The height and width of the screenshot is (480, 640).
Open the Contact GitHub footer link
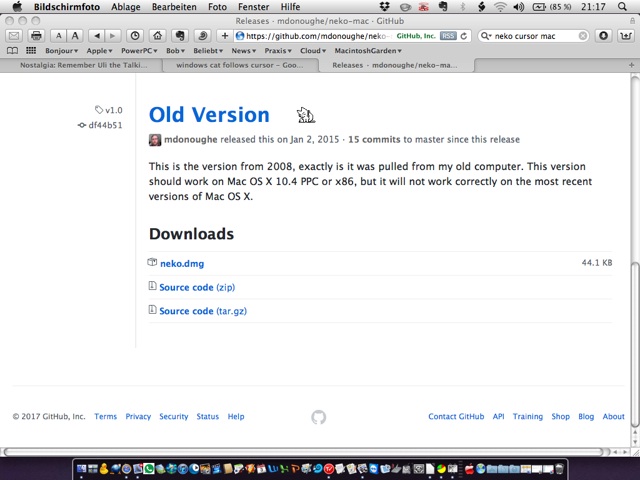(456, 417)
